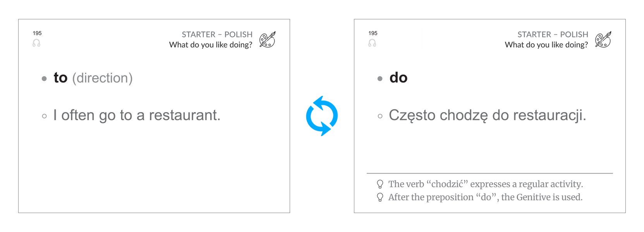Click the lightbulb icon beside the "chodzić" tip
The image size is (644, 232).
(380, 184)
